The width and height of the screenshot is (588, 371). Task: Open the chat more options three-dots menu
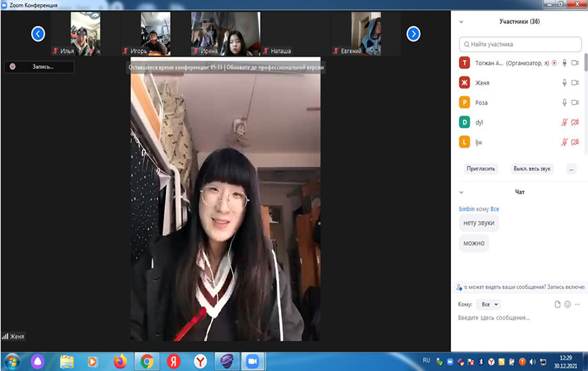pyautogui.click(x=578, y=304)
